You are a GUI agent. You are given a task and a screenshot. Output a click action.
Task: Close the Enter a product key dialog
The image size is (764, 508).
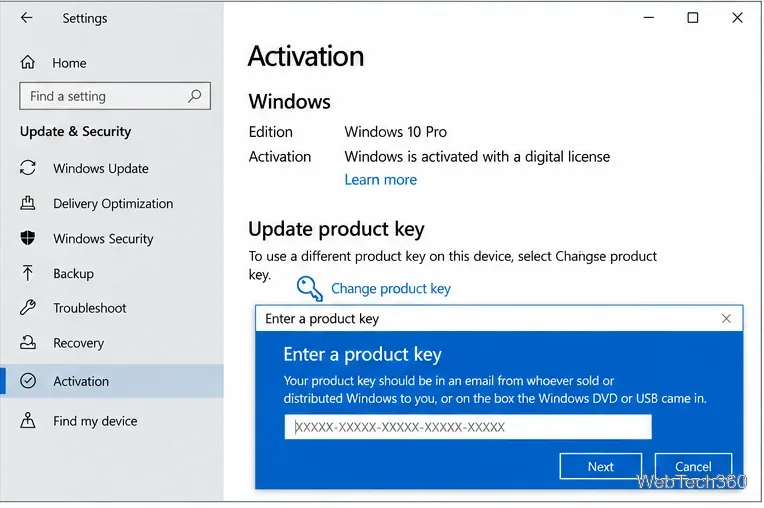tap(726, 319)
